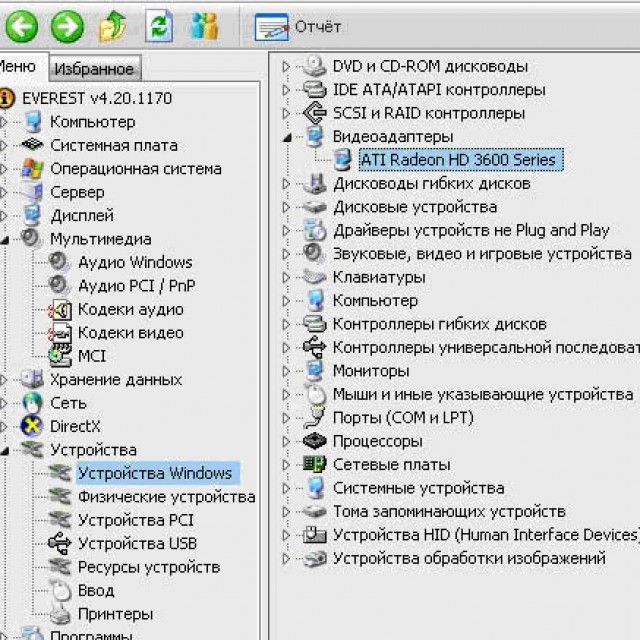Select Аудио PCI / PnP entry
Screen dimensions: 640x640
pyautogui.click(x=136, y=286)
